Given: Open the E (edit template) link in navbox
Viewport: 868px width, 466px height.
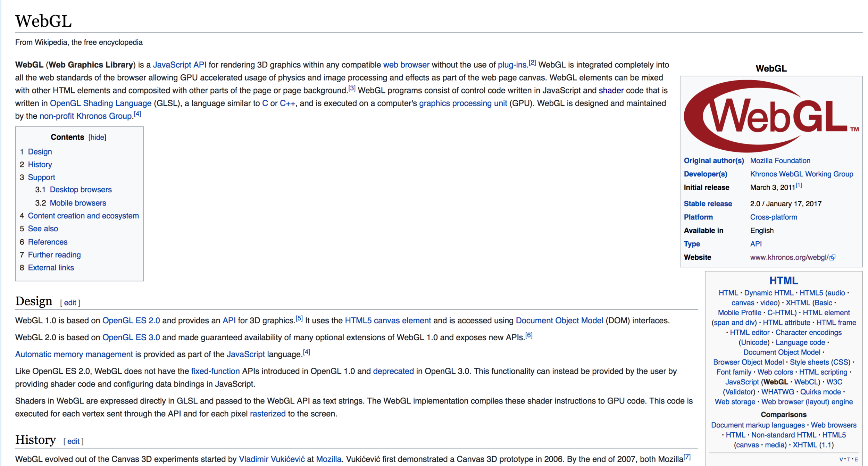Looking at the screenshot, I should (856, 459).
